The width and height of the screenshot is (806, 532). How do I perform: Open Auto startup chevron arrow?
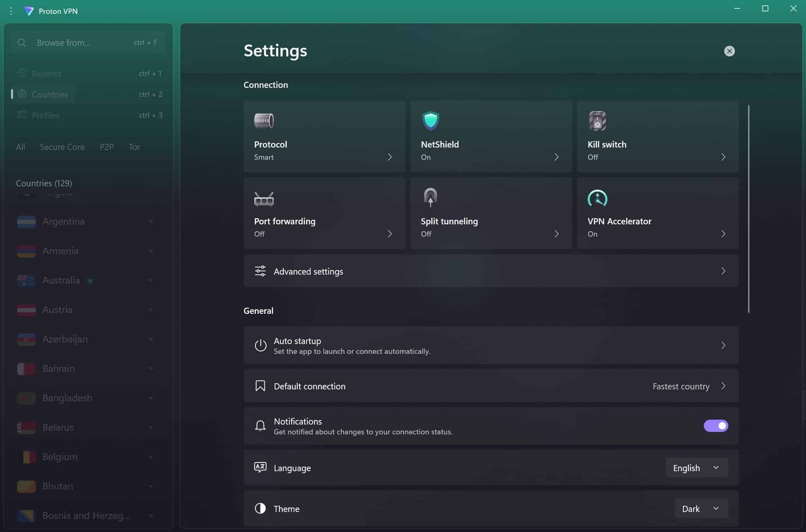723,345
